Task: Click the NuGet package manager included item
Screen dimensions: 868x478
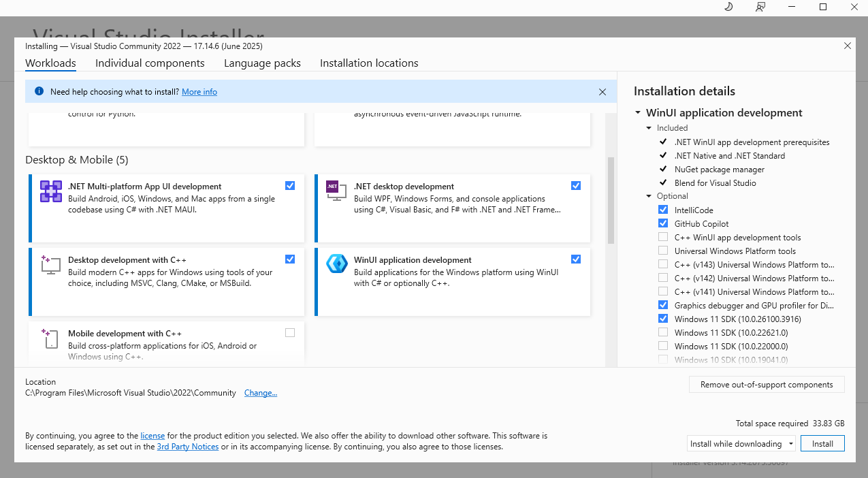Action: pyautogui.click(x=720, y=169)
